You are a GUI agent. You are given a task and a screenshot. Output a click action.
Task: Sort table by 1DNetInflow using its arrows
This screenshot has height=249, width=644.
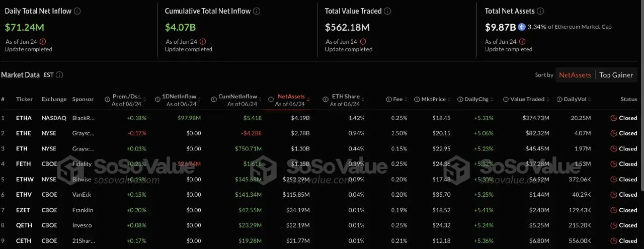pos(200,100)
